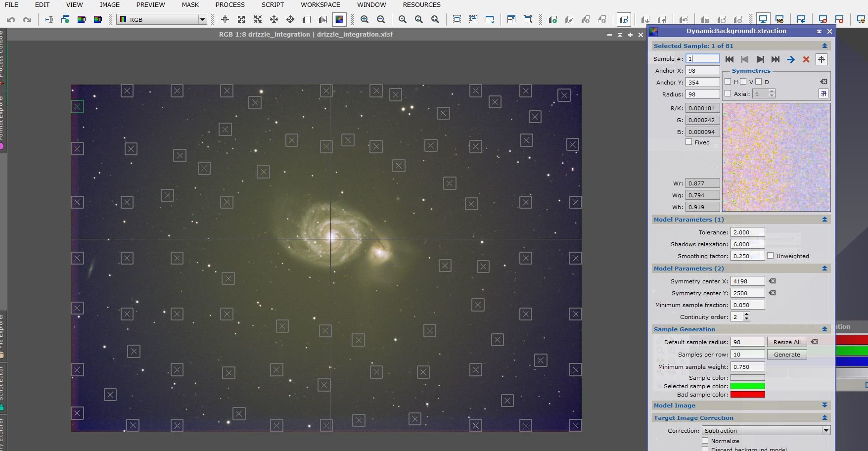Jump to the last sample
Screen dimensions: 868x451
click(776, 59)
